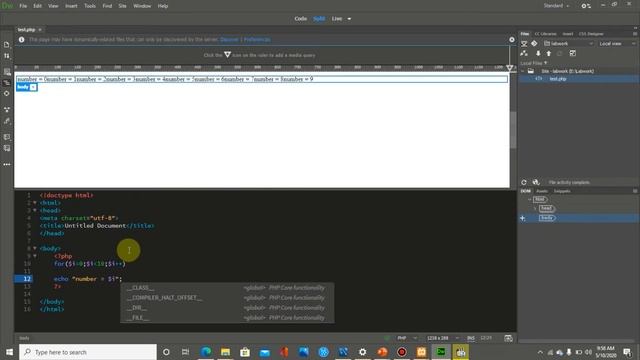Click Open Documents icon in left toolbar
The width and height of the screenshot is (640, 360).
7,44
